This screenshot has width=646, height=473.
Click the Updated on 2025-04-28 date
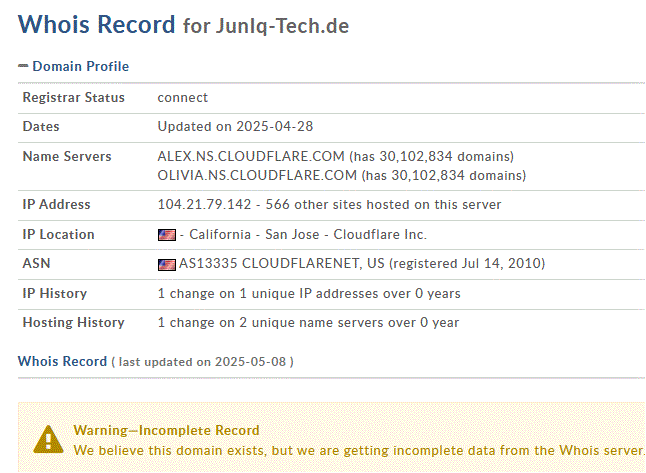235,126
